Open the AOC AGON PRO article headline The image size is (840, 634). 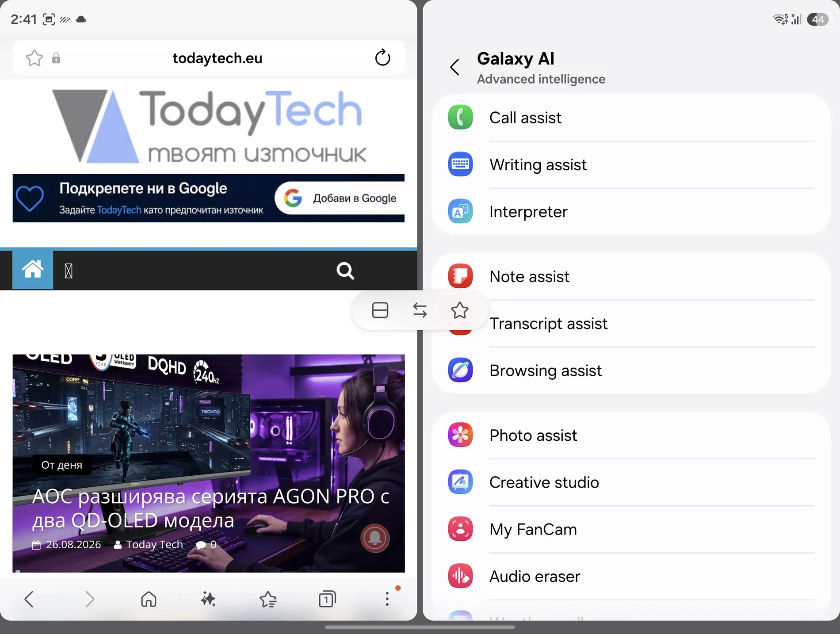(210, 508)
